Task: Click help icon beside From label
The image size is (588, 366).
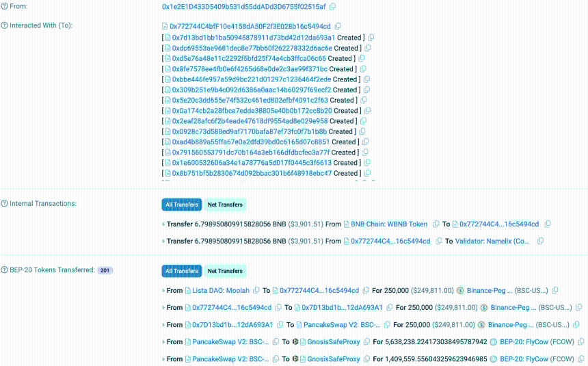Action: click(4, 6)
